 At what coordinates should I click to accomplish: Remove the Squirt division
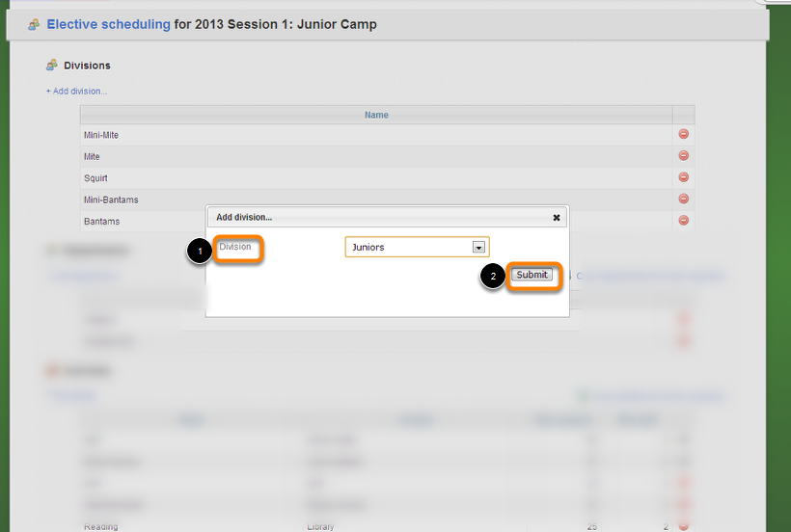684,177
